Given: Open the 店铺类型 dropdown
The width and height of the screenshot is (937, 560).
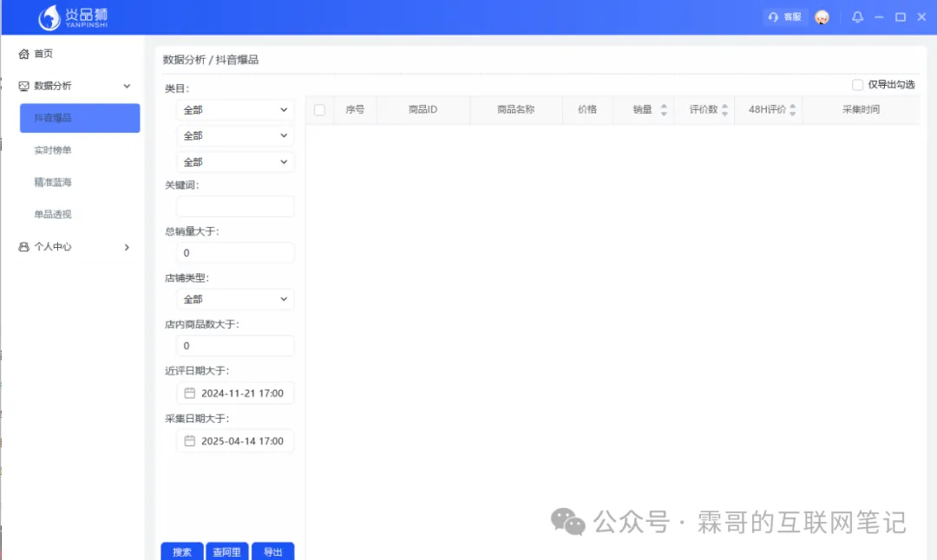Looking at the screenshot, I should 235,299.
